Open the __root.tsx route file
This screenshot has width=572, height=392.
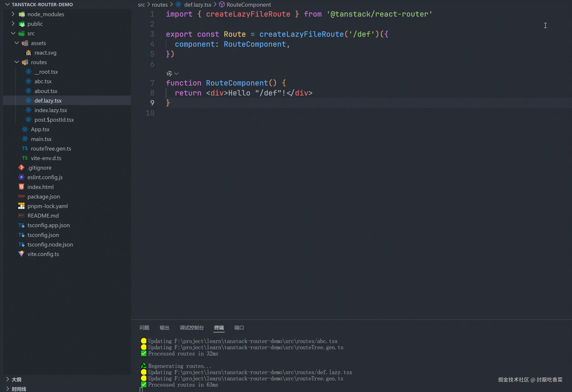pos(46,72)
